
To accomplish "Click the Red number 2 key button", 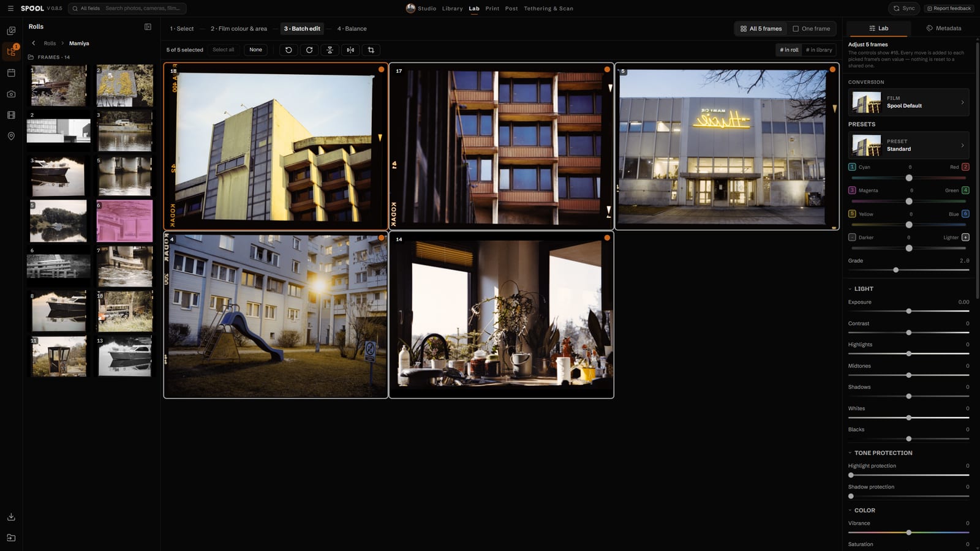I will click(x=965, y=167).
